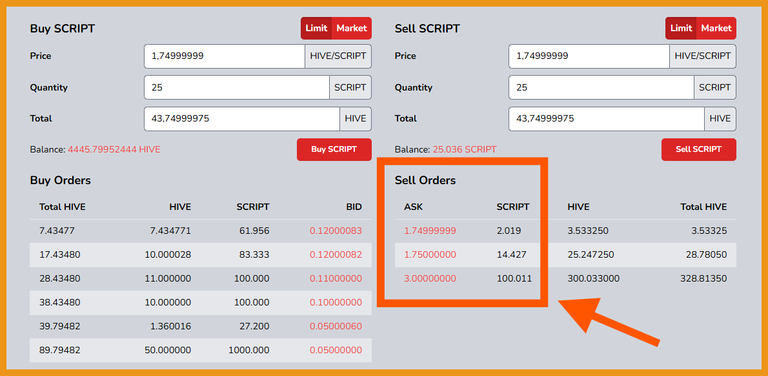Select the 0.12000083 bid price

tap(336, 231)
